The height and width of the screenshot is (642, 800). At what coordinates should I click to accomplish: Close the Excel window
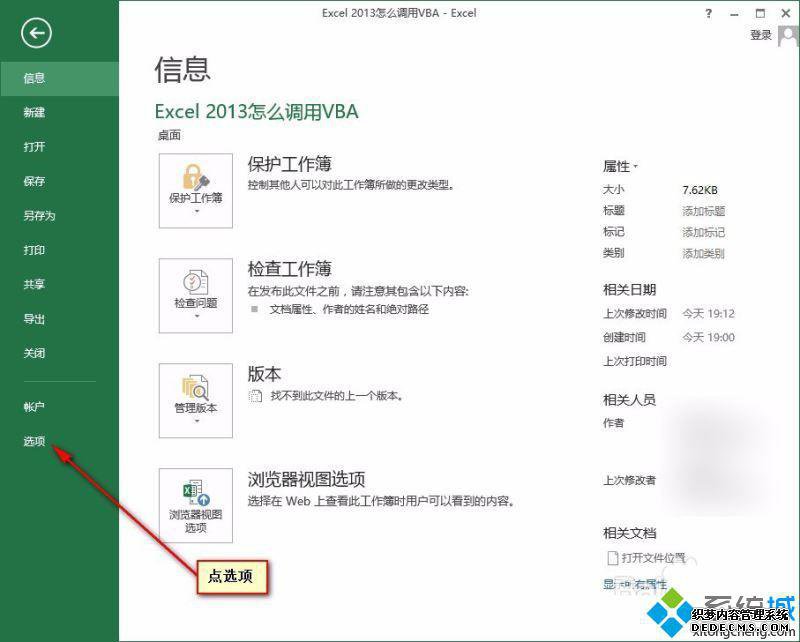pyautogui.click(x=786, y=14)
